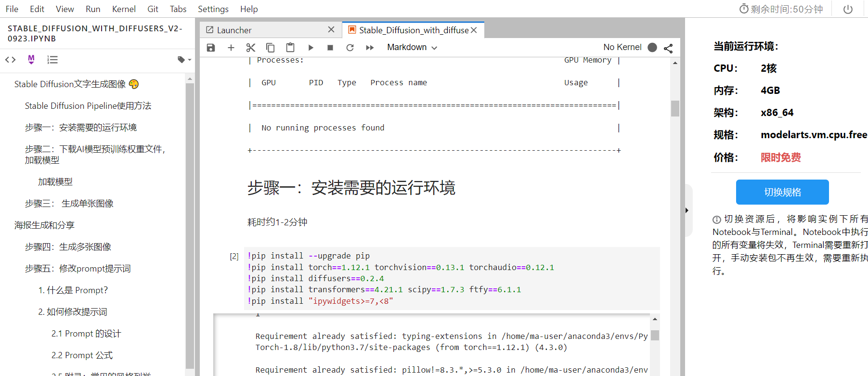Viewport: 868px width, 376px height.
Task: Click the modelarts.vm.cpu.free spec value
Action: (x=814, y=135)
